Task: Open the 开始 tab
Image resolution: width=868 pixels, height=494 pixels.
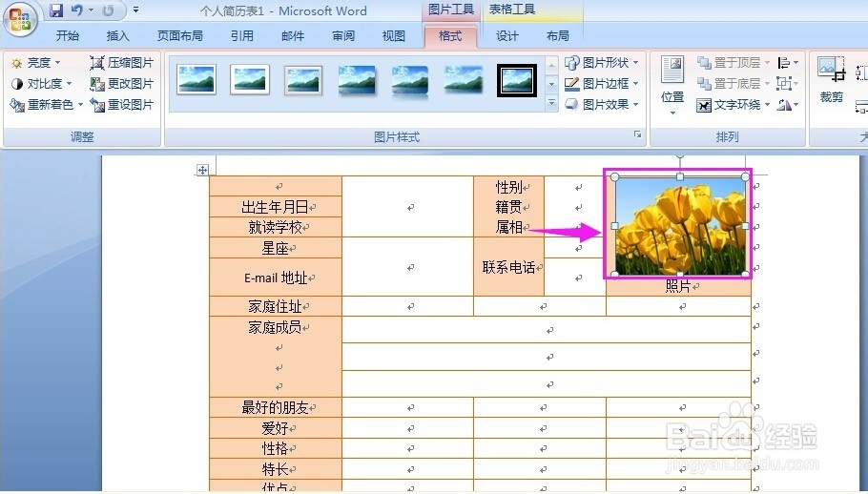Action: coord(68,36)
